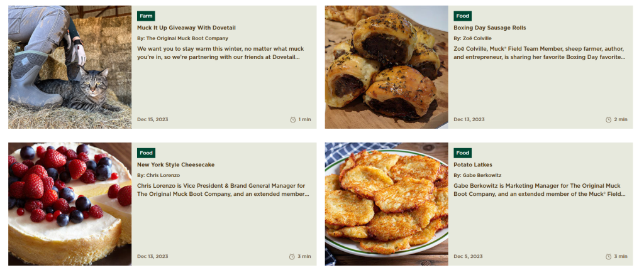644x275 pixels.
Task: Click the clock icon on Cheesecake card
Action: pyautogui.click(x=292, y=257)
